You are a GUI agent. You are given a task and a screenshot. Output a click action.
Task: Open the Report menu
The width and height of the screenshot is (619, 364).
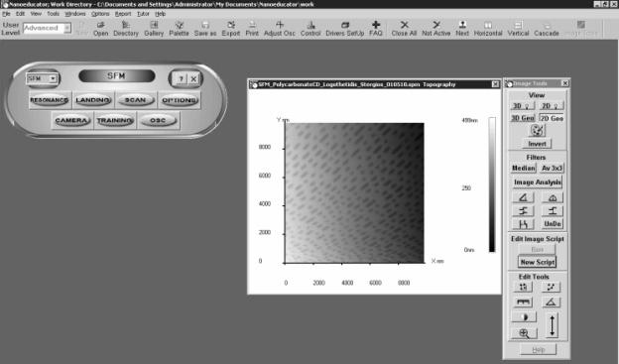(x=123, y=14)
